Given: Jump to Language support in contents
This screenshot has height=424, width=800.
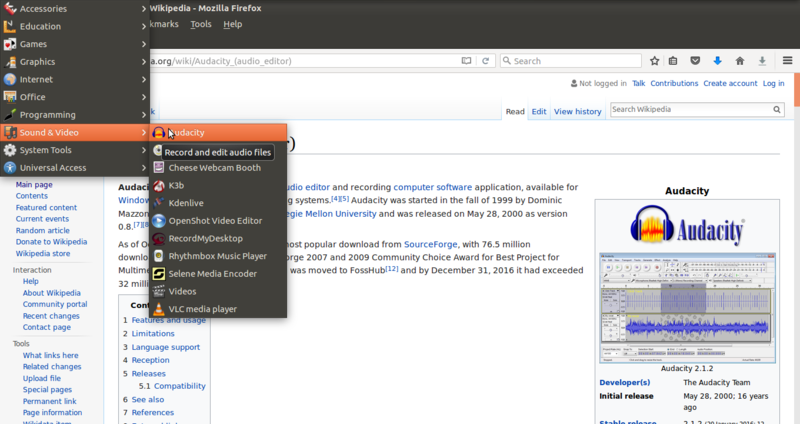Looking at the screenshot, I should tap(166, 347).
